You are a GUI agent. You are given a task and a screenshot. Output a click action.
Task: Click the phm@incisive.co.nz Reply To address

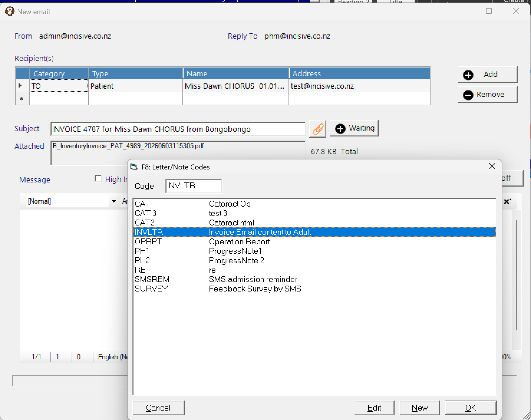[x=297, y=36]
